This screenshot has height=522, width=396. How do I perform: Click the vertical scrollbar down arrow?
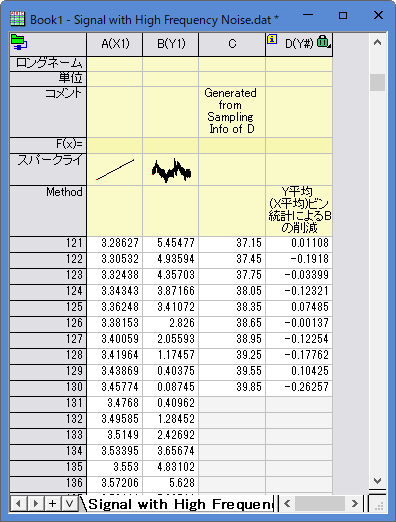pyautogui.click(x=377, y=481)
